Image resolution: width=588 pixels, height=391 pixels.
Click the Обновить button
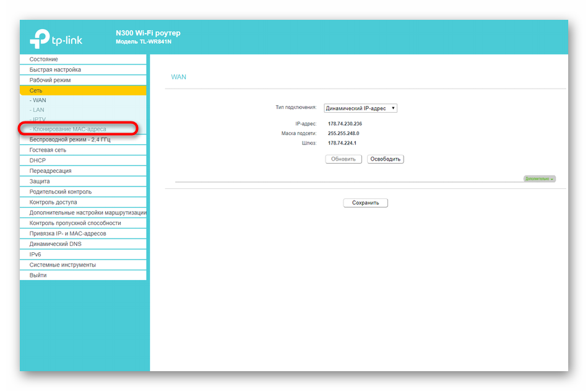tap(344, 159)
